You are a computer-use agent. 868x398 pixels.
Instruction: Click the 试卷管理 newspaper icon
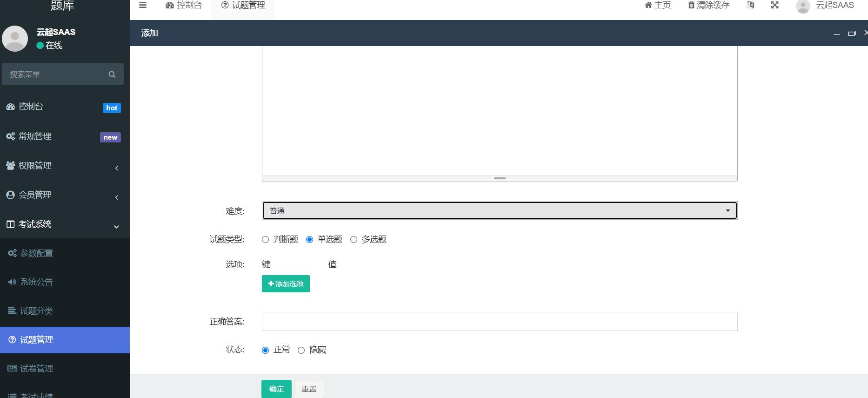point(13,369)
